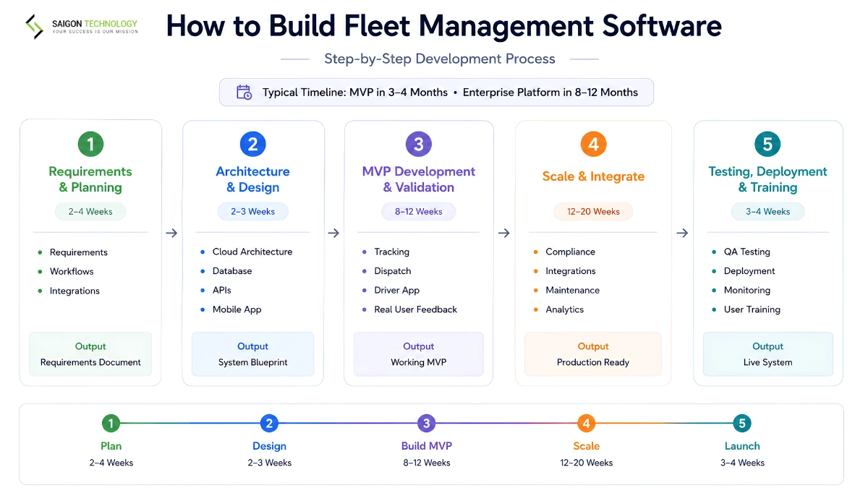Open the Scale & Integrate heading
The width and height of the screenshot is (868, 488).
pyautogui.click(x=593, y=176)
